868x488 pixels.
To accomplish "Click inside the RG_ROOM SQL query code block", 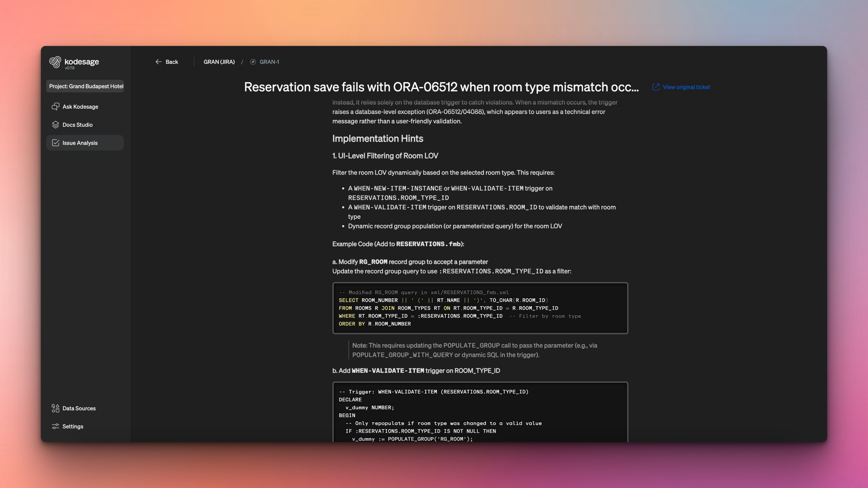I will click(480, 308).
